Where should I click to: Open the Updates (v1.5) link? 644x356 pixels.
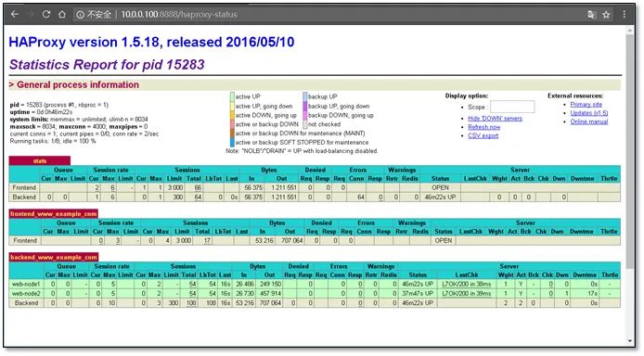click(x=589, y=113)
